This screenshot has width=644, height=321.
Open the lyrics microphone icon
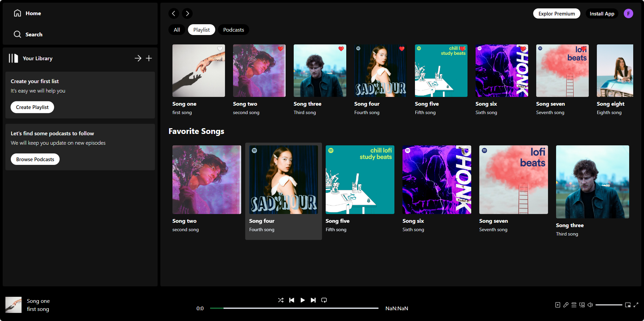566,305
